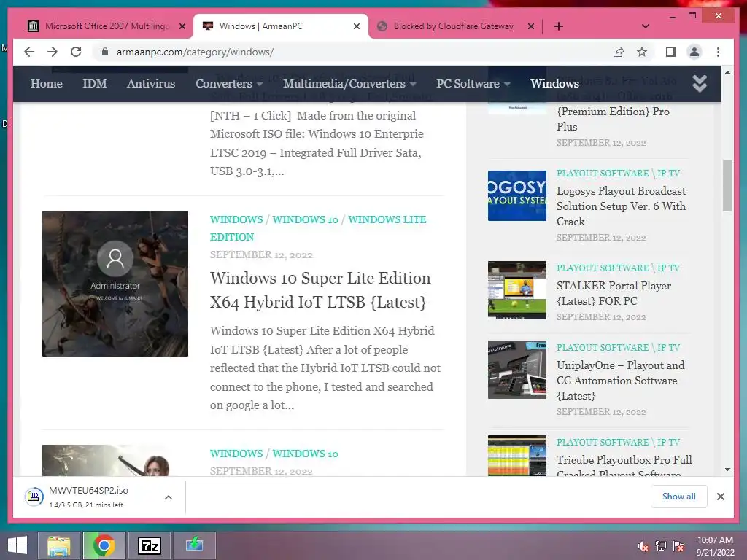Expand the MWVTEU64SP2.iso download options chevron

pyautogui.click(x=169, y=497)
